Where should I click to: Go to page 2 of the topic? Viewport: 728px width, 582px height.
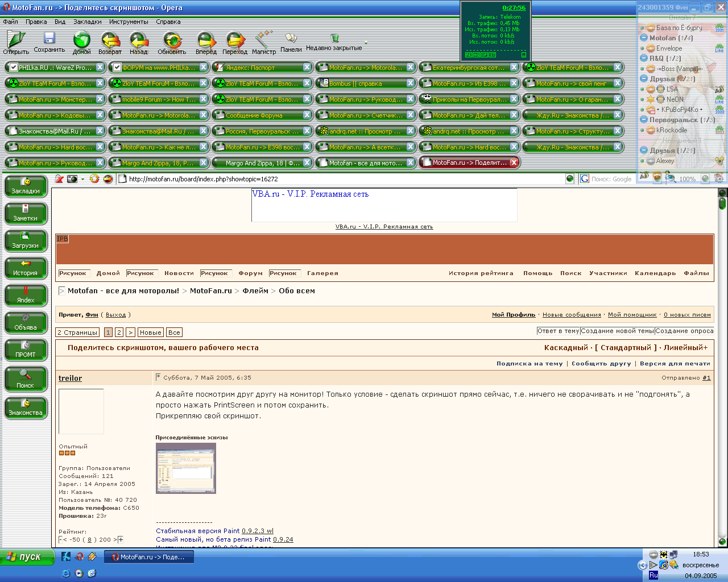tap(119, 332)
